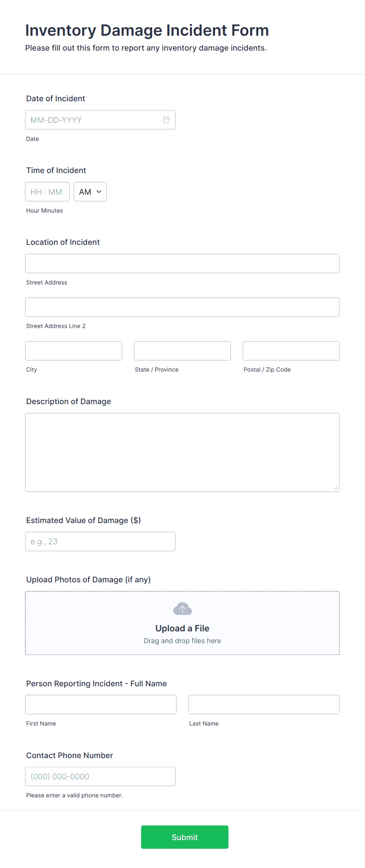This screenshot has height=868, width=365.
Task: Click the Upload a File area
Action: click(x=182, y=628)
